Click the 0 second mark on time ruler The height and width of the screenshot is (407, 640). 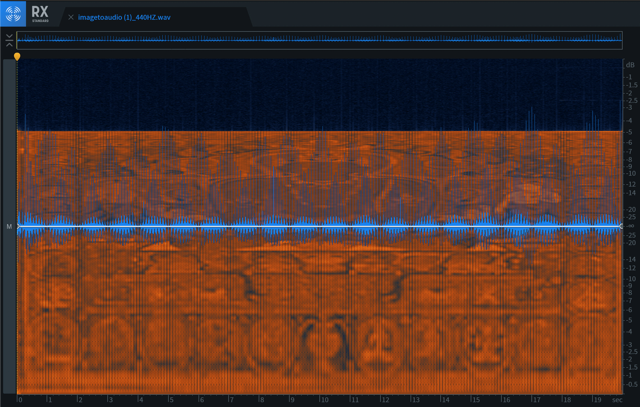(x=20, y=399)
